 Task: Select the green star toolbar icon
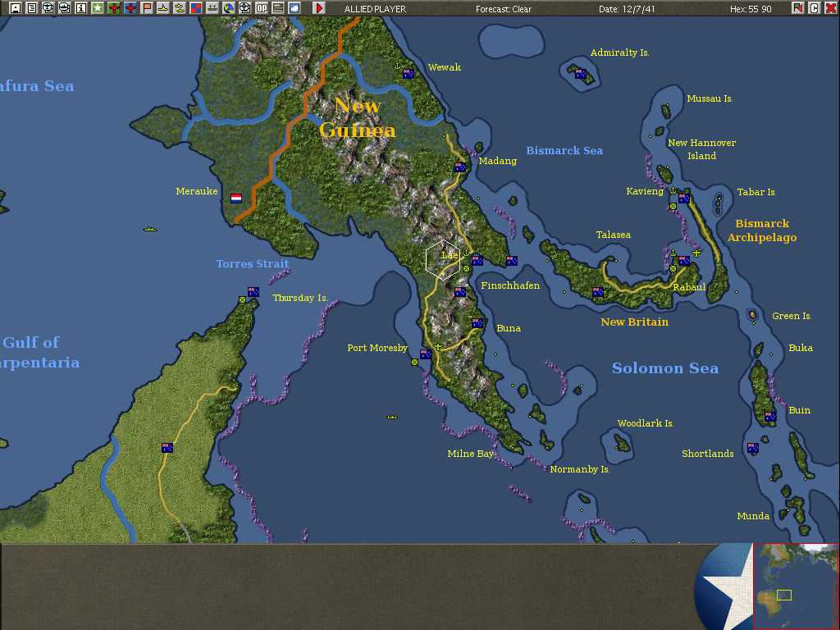point(98,8)
